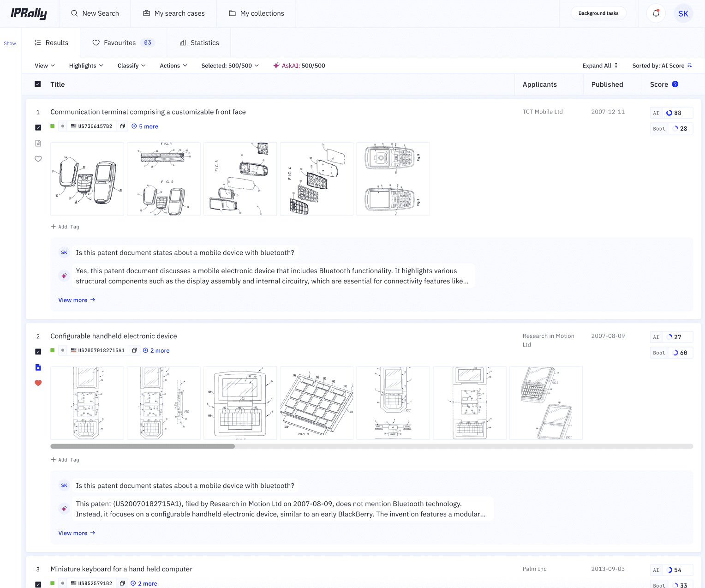The image size is (705, 588).
Task: Go to New Search
Action: tap(95, 13)
